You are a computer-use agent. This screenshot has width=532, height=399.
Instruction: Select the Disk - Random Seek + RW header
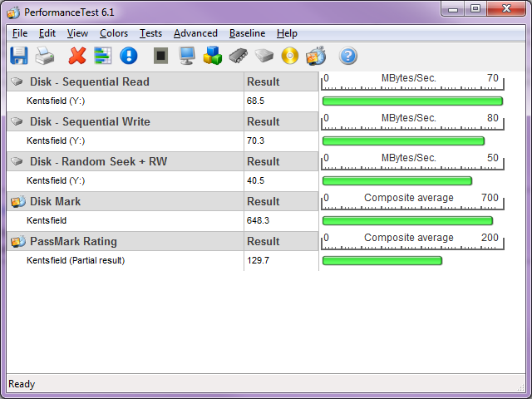click(x=126, y=161)
